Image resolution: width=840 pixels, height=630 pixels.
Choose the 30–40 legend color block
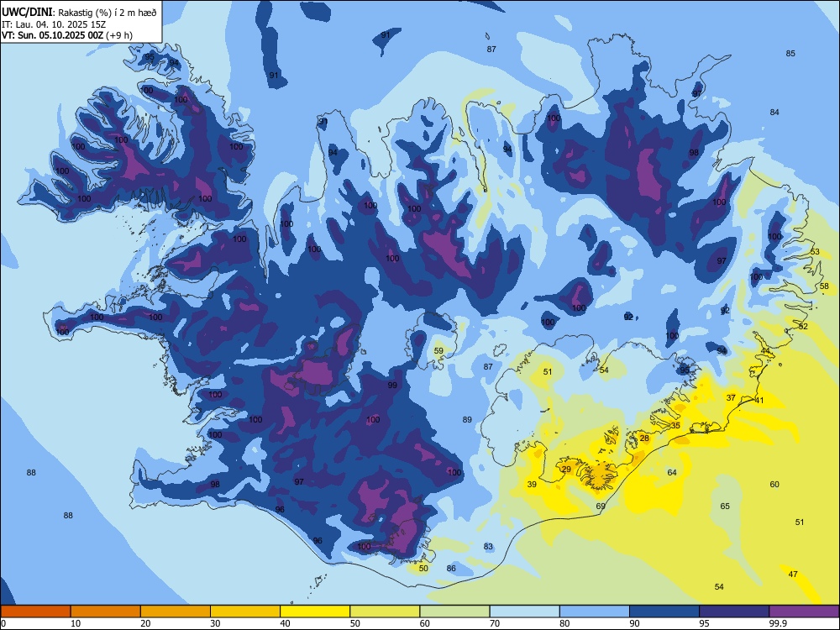tap(245, 612)
